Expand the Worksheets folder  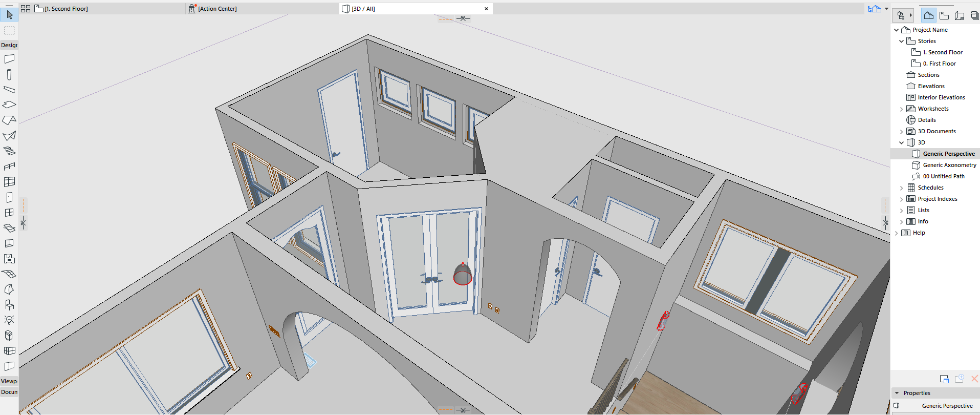click(x=902, y=109)
